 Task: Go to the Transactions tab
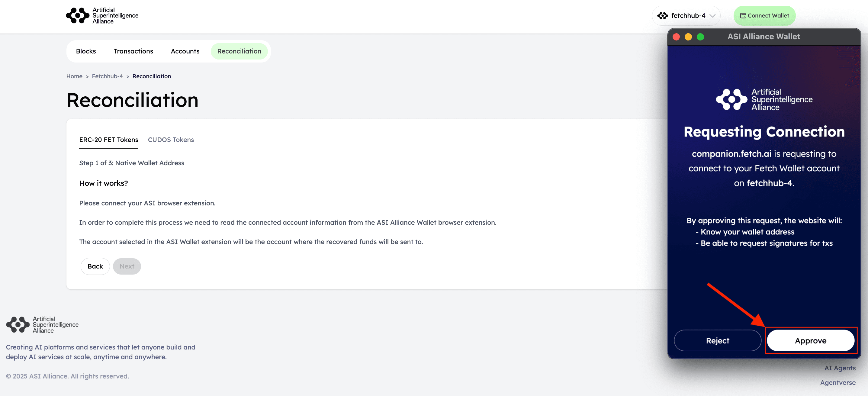(133, 51)
